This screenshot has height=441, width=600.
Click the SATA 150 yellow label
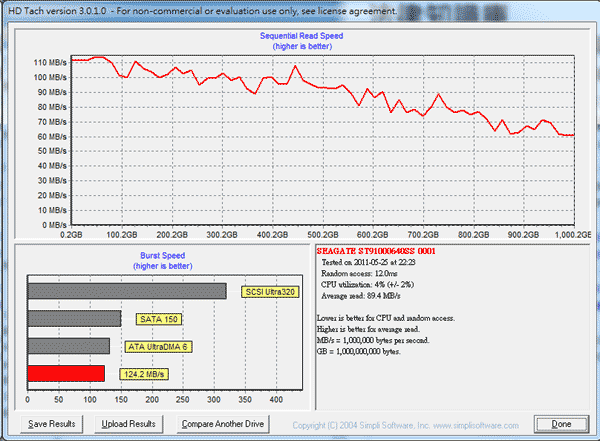click(x=159, y=319)
